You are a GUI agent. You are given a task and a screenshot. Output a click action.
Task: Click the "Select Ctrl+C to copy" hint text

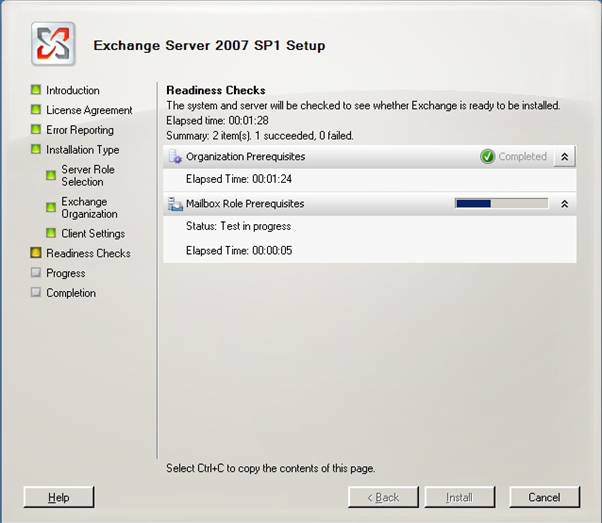click(271, 468)
